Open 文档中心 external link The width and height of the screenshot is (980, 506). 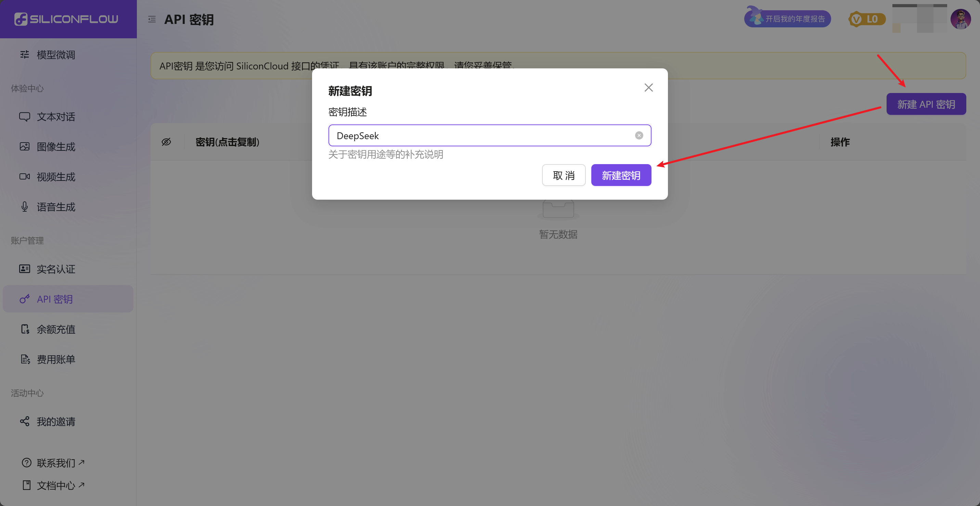[x=55, y=485]
